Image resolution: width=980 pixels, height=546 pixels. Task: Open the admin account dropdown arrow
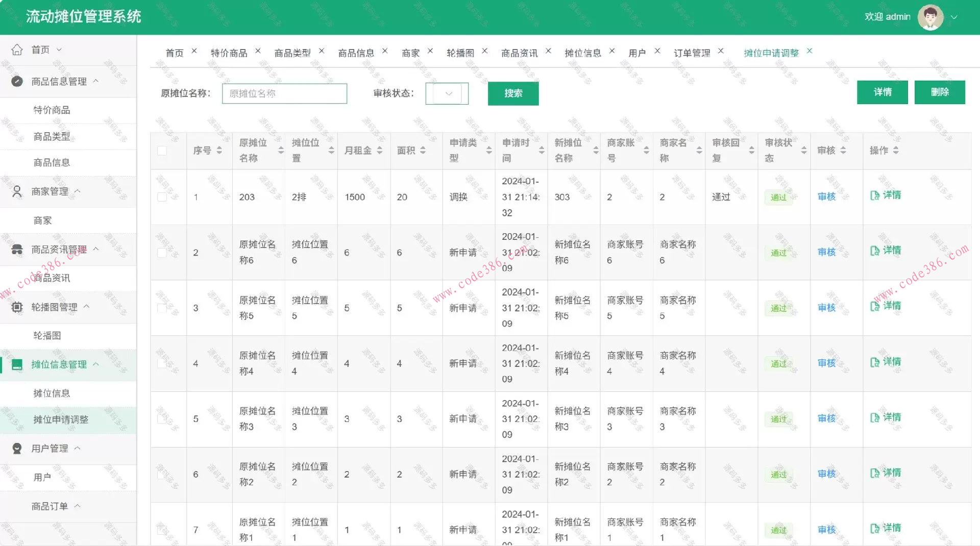(x=954, y=17)
